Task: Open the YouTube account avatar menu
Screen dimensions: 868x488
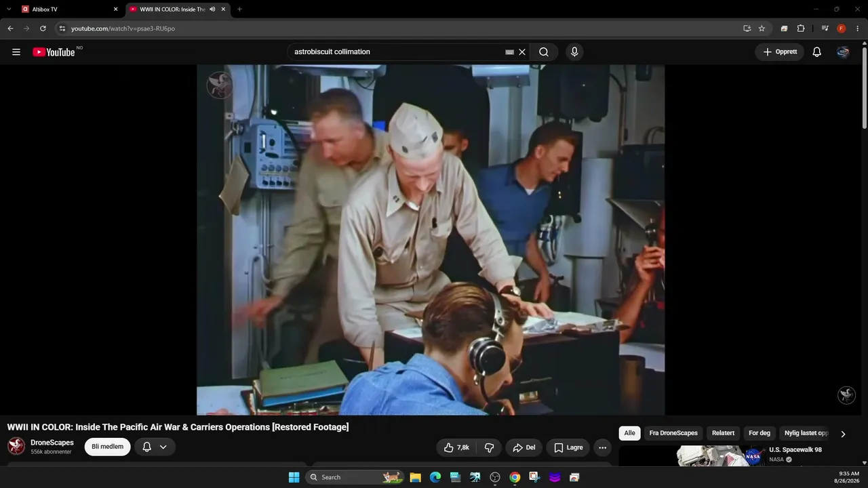Action: tap(843, 52)
